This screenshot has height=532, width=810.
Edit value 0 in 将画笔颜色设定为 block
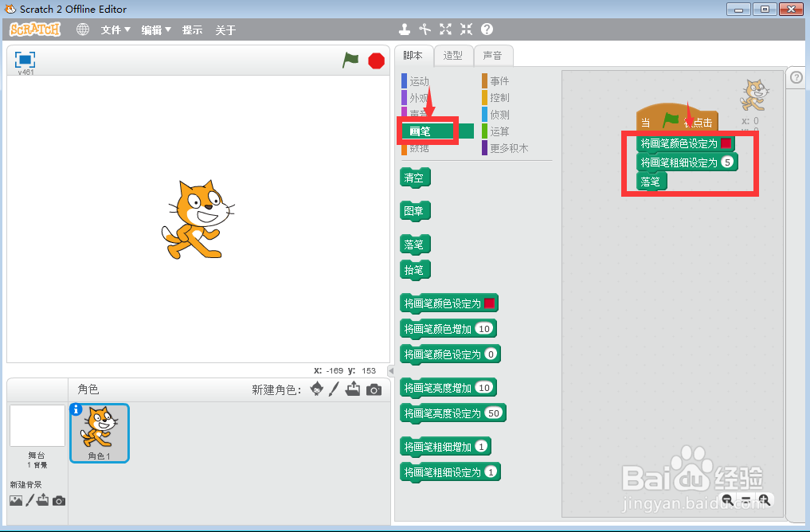[x=491, y=354]
